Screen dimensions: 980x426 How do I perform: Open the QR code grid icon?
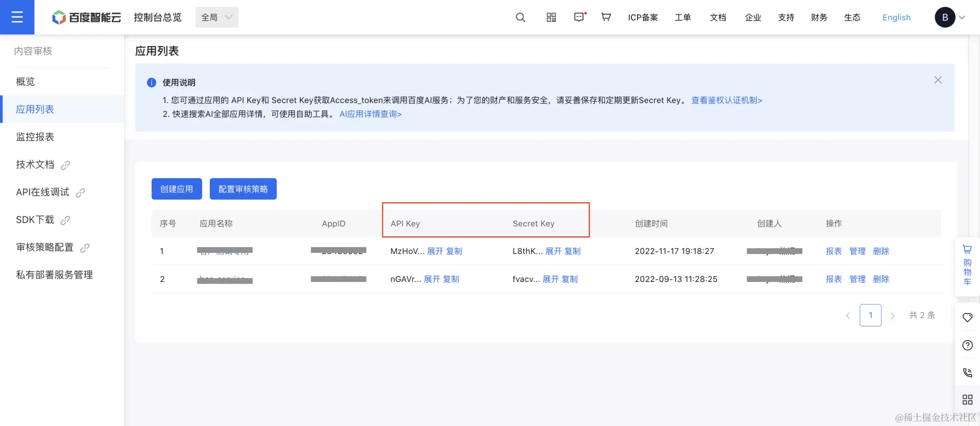point(551,17)
